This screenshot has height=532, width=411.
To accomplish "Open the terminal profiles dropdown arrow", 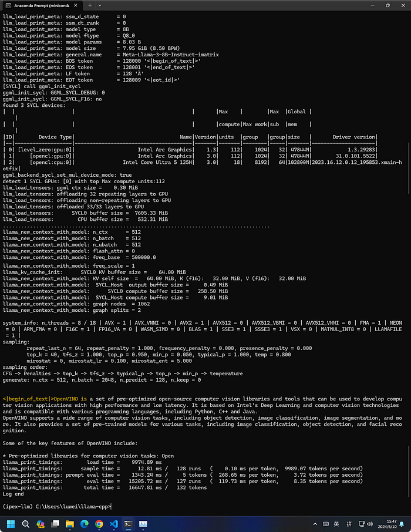I will (x=100, y=5).
